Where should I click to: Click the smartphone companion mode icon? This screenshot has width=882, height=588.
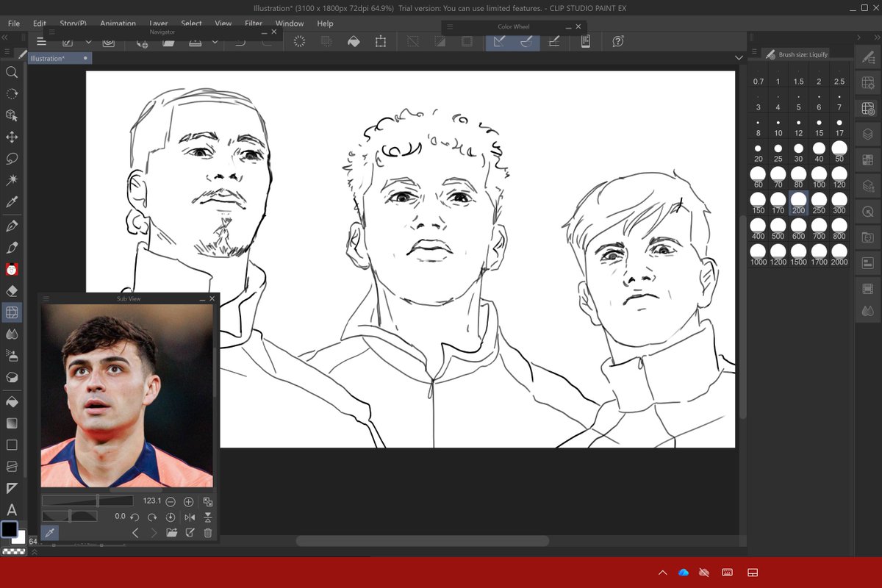coord(586,42)
